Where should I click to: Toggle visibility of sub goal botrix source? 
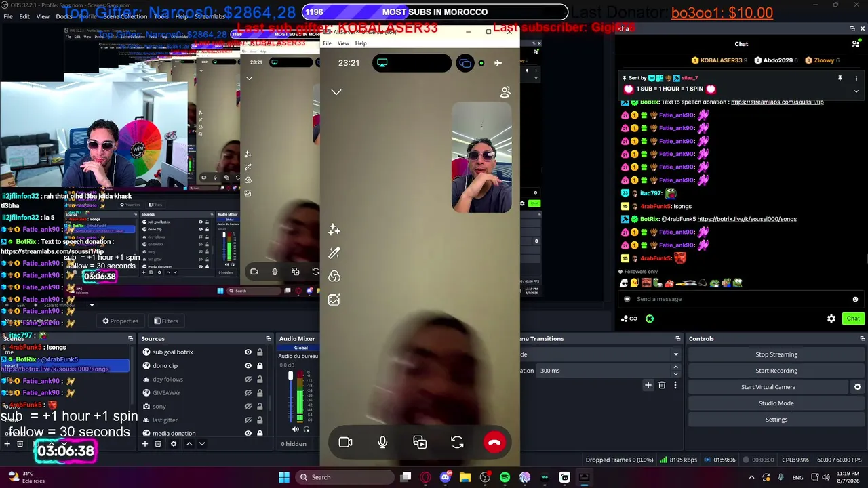click(x=248, y=352)
